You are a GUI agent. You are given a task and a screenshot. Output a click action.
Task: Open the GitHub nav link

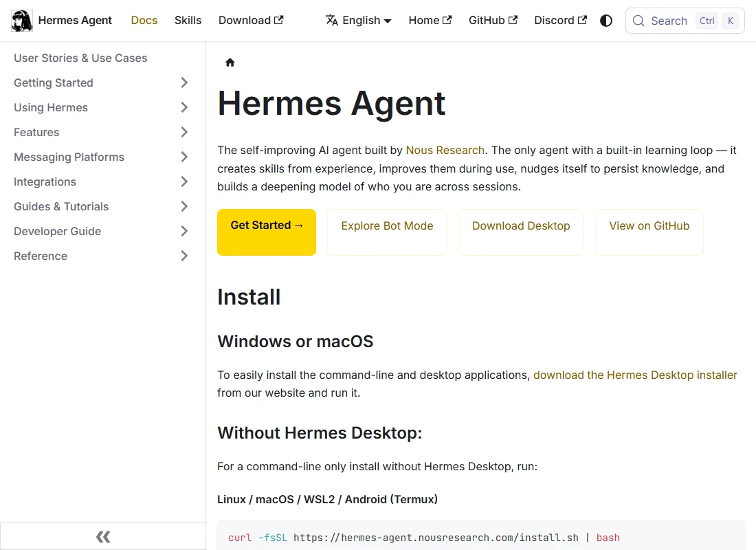click(493, 20)
